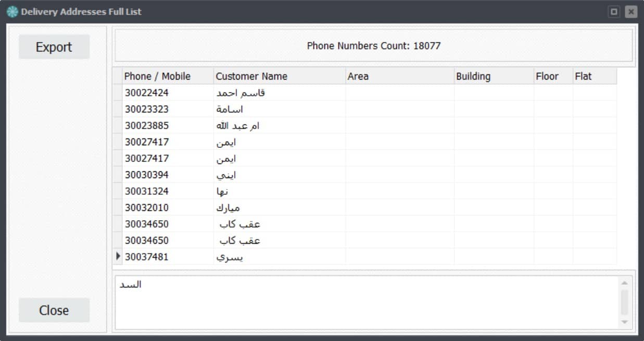Click customer name ام عبد الله
The height and width of the screenshot is (341, 644).
pyautogui.click(x=237, y=125)
